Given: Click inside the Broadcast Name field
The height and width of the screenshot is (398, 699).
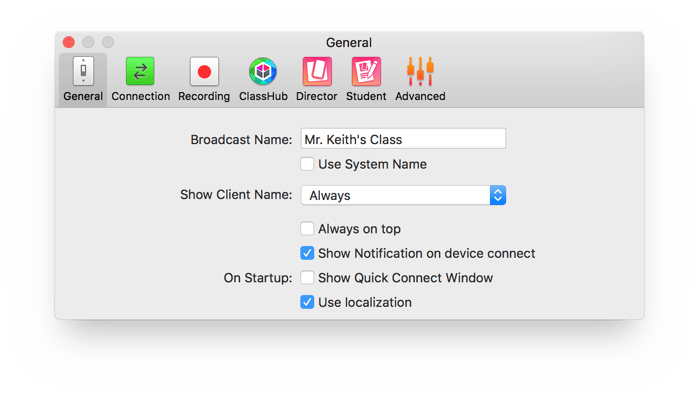Looking at the screenshot, I should [403, 139].
